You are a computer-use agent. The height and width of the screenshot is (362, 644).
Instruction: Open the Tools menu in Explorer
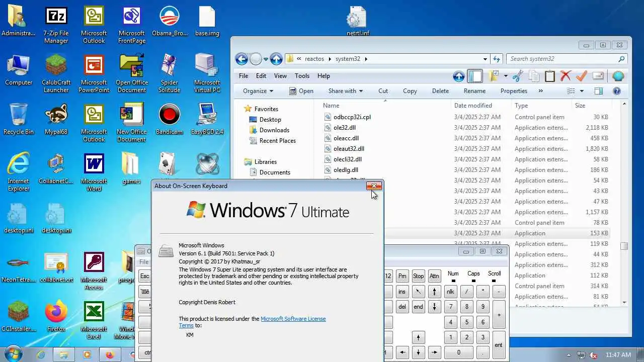pyautogui.click(x=302, y=76)
